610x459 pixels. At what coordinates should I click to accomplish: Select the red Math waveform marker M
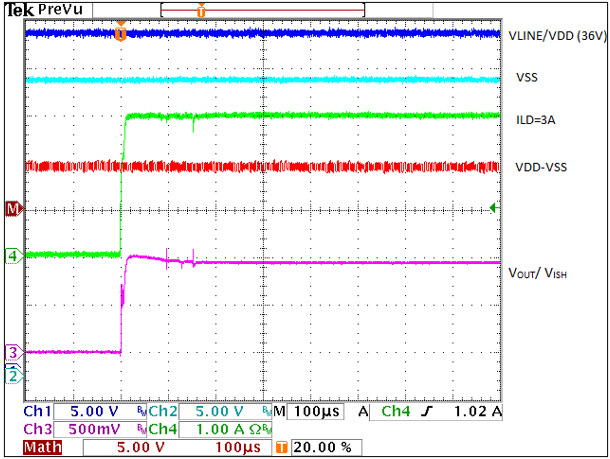pos(13,209)
